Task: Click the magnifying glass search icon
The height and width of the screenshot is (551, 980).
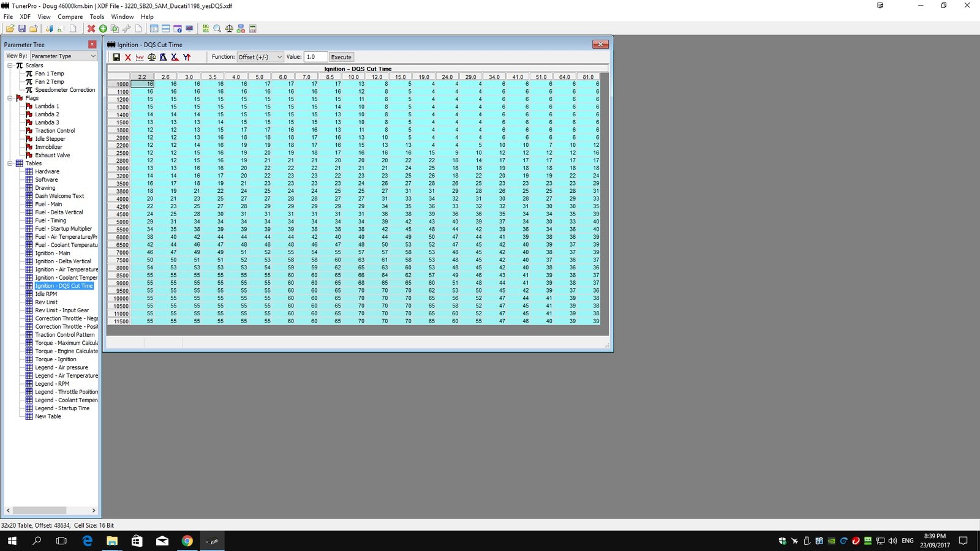Action: point(217,29)
